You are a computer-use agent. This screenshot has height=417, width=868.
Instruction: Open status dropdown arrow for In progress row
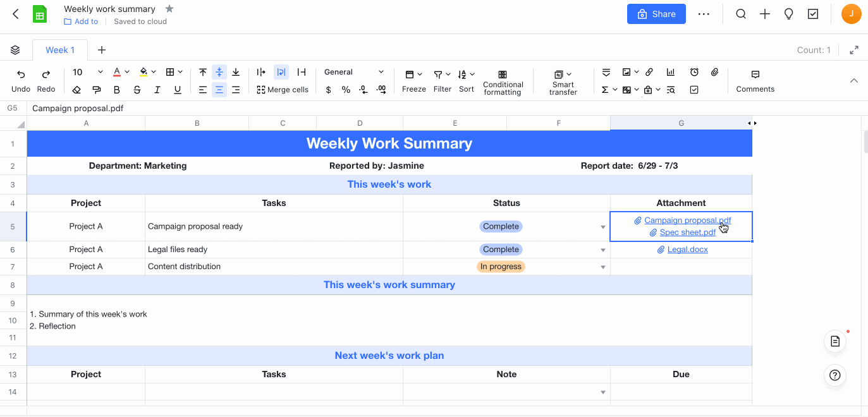pyautogui.click(x=602, y=267)
